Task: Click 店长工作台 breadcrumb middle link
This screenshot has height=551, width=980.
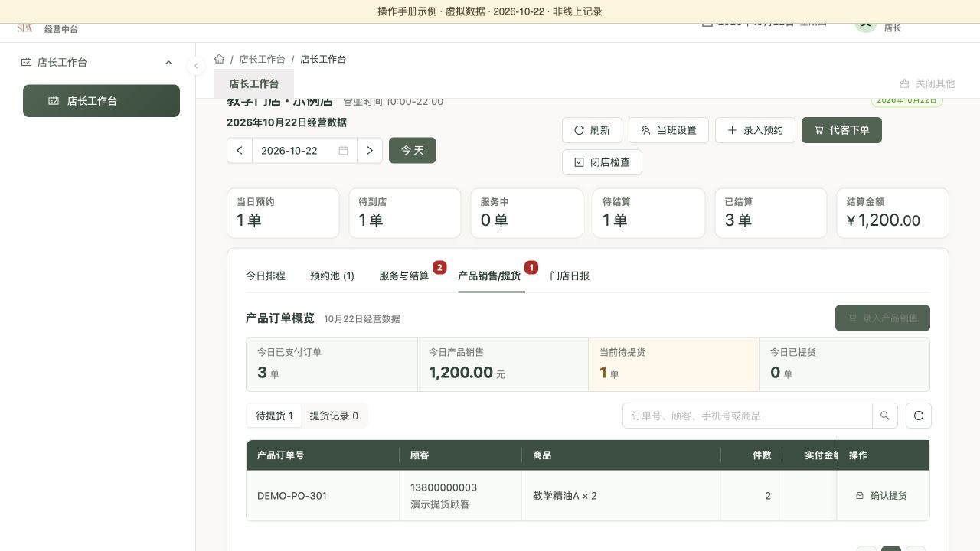Action: (262, 59)
